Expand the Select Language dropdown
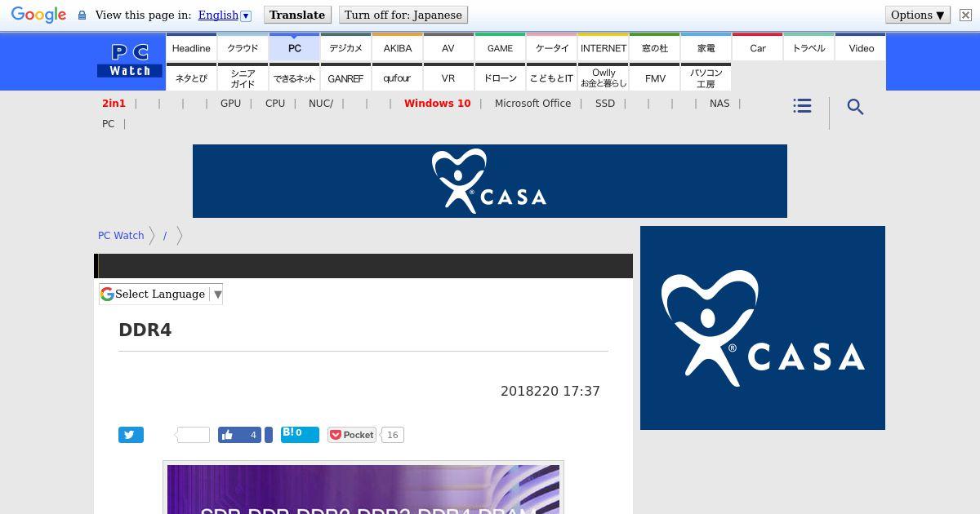 pos(161,294)
